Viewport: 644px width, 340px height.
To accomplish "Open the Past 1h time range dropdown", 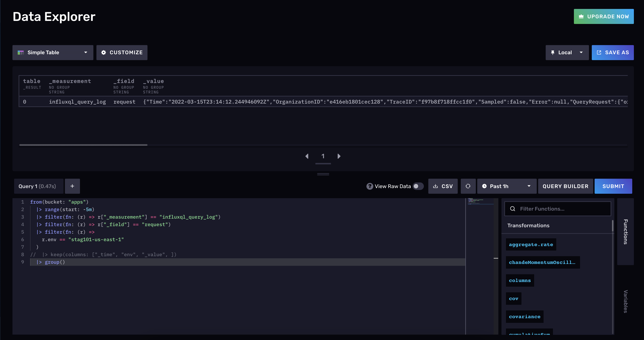I will point(529,186).
